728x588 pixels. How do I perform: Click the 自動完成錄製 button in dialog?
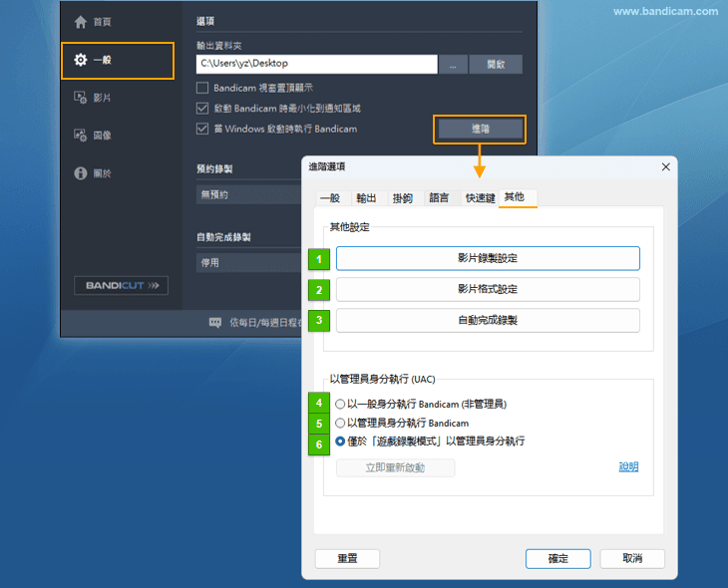[x=488, y=320]
